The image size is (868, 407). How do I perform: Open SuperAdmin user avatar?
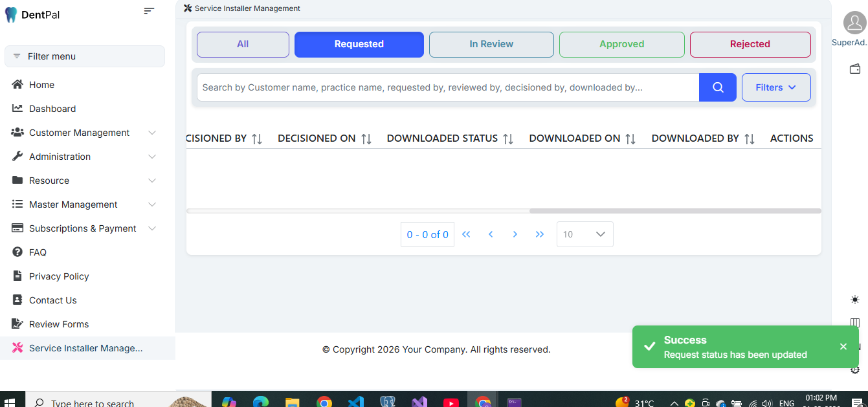point(854,23)
